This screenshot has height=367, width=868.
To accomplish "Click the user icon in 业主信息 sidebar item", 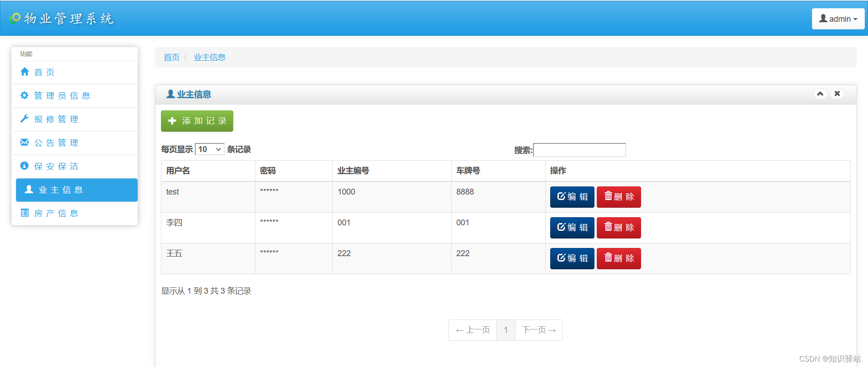I will click(29, 189).
